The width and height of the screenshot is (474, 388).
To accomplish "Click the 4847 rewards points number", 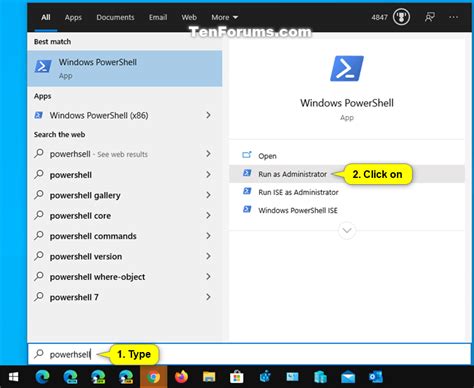I will pyautogui.click(x=379, y=17).
